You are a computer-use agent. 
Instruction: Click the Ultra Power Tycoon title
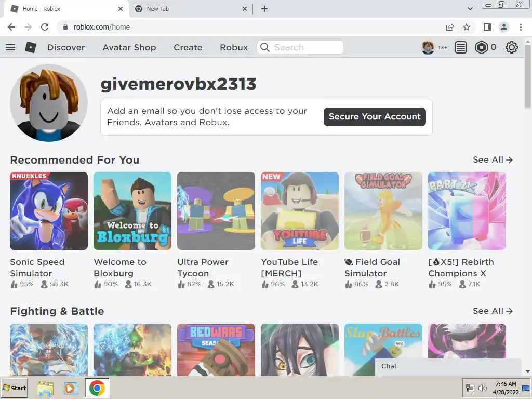tap(203, 268)
